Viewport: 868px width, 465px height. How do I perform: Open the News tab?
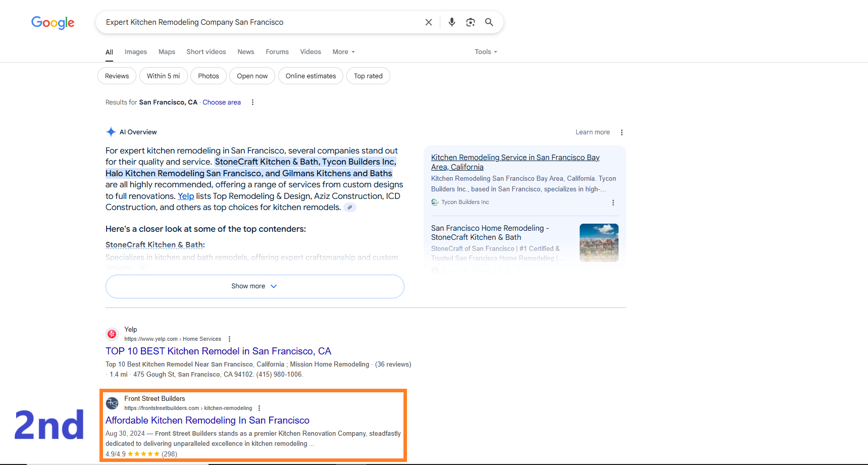(x=246, y=52)
